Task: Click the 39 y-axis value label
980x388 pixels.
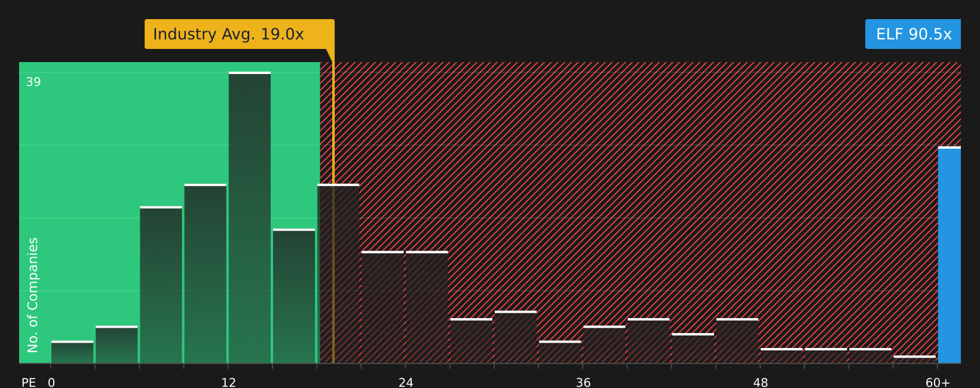Action: pyautogui.click(x=33, y=82)
